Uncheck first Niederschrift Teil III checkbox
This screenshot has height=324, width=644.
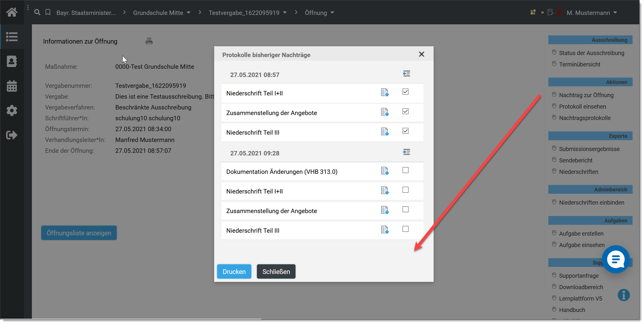point(405,131)
